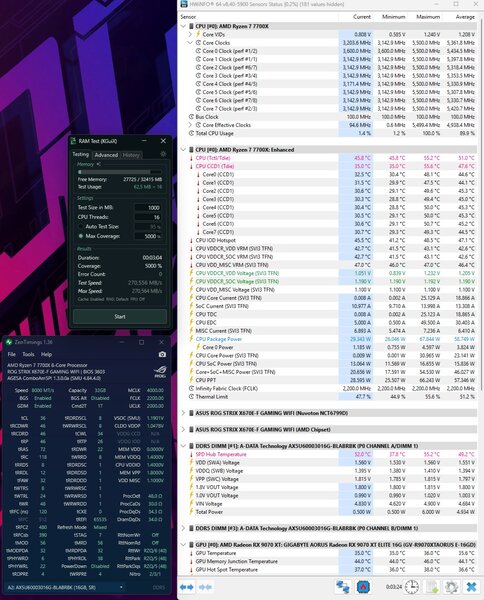484x600 pixels.
Task: Click the clock icon beside Total CPU Usage
Action: coord(191,133)
